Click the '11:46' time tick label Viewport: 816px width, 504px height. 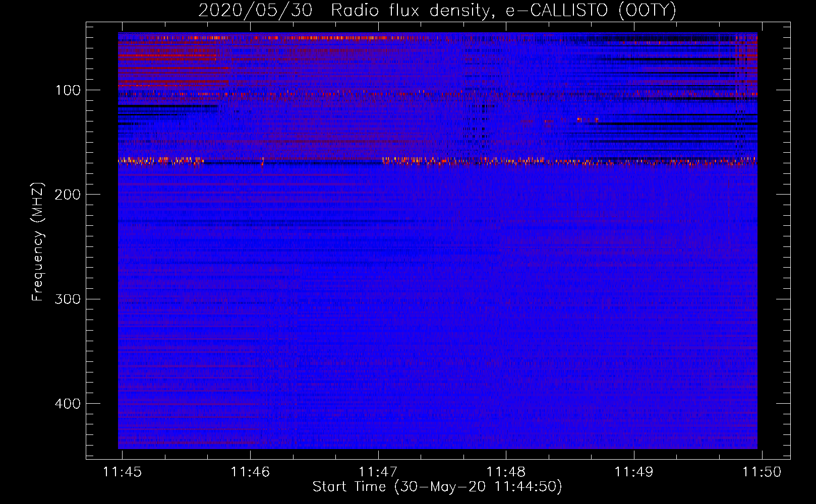pos(250,472)
